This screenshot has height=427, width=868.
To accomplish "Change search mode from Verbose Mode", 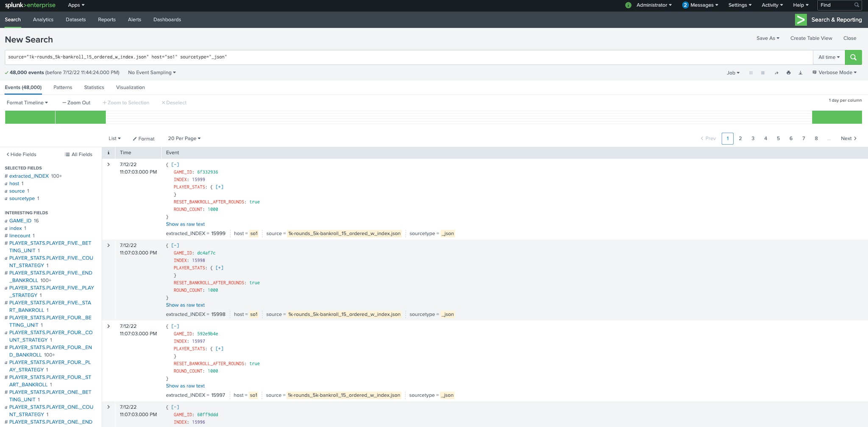I will [835, 73].
